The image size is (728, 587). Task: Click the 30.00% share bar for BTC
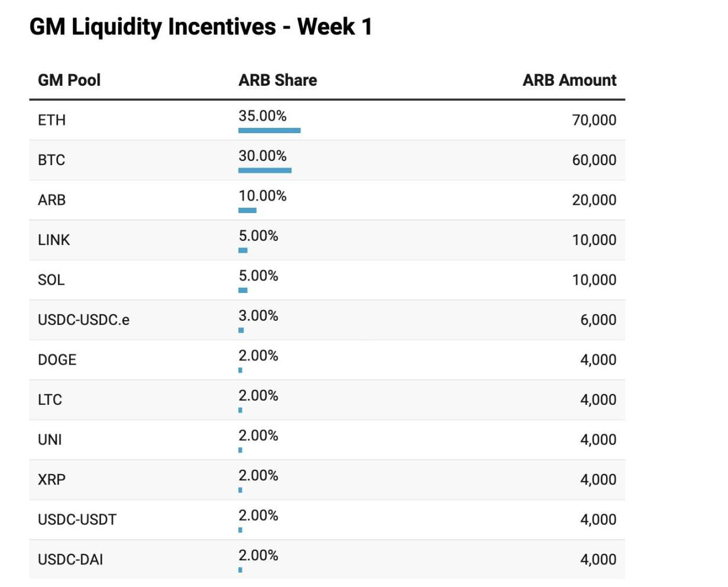coord(265,170)
